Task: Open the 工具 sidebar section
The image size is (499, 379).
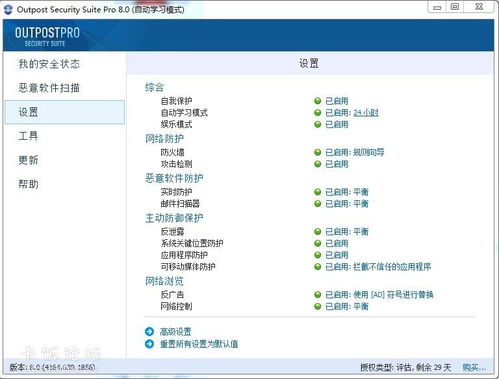Action: [28, 136]
